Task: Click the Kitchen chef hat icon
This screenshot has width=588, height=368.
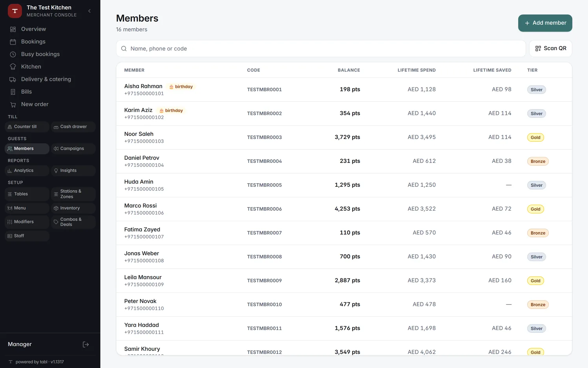Action: [x=13, y=67]
